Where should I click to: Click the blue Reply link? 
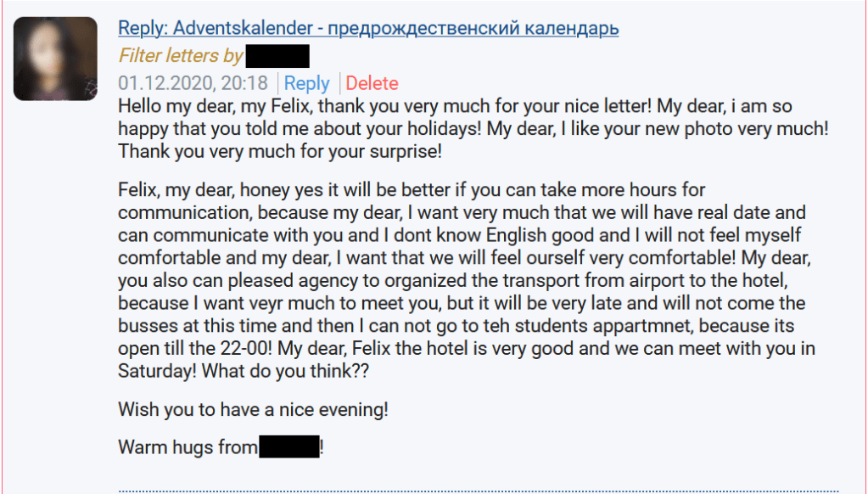pos(306,83)
